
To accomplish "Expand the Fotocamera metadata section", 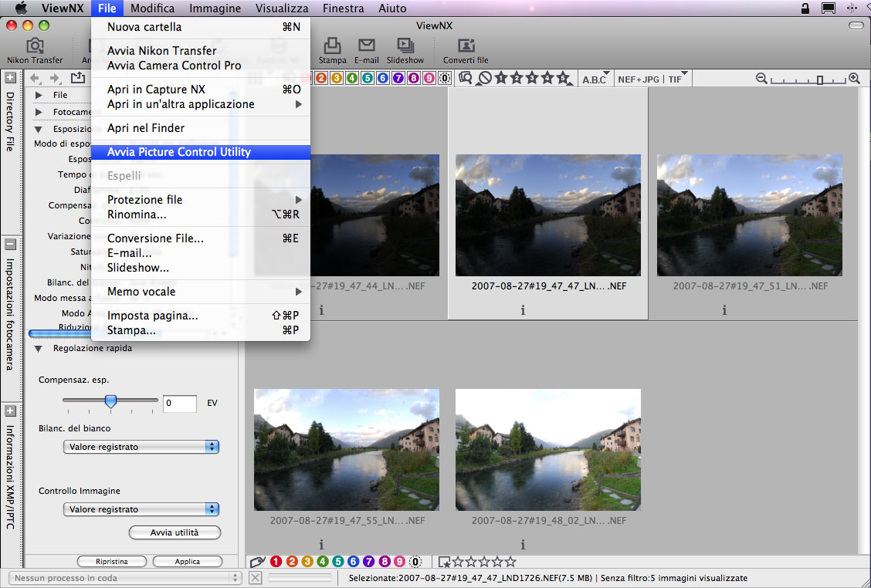I will (39, 112).
